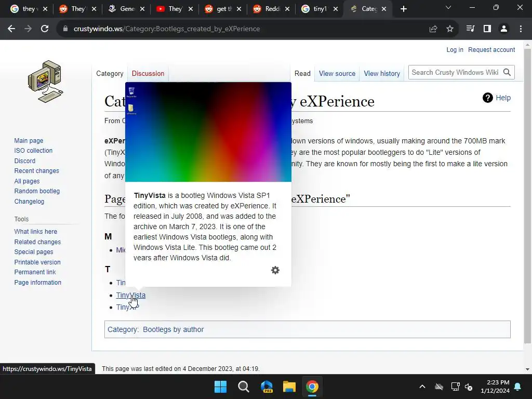
Task: Click the Log in link
Action: [x=455, y=49]
